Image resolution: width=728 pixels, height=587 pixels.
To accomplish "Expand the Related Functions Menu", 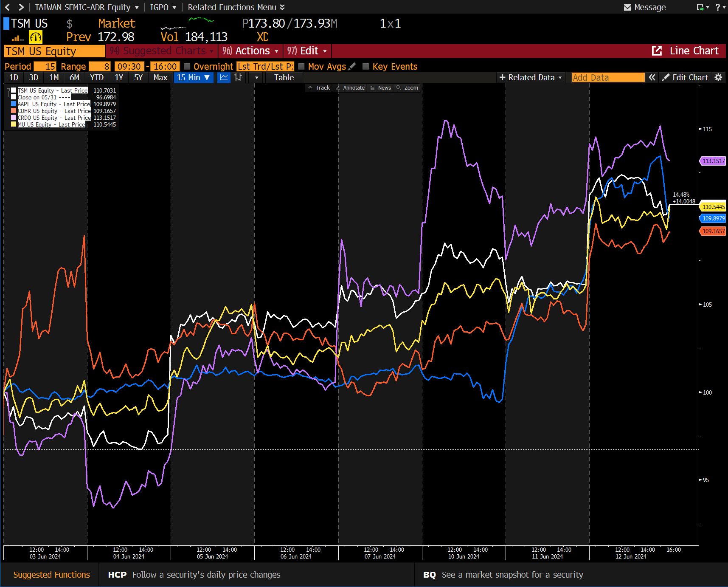I will click(x=236, y=7).
